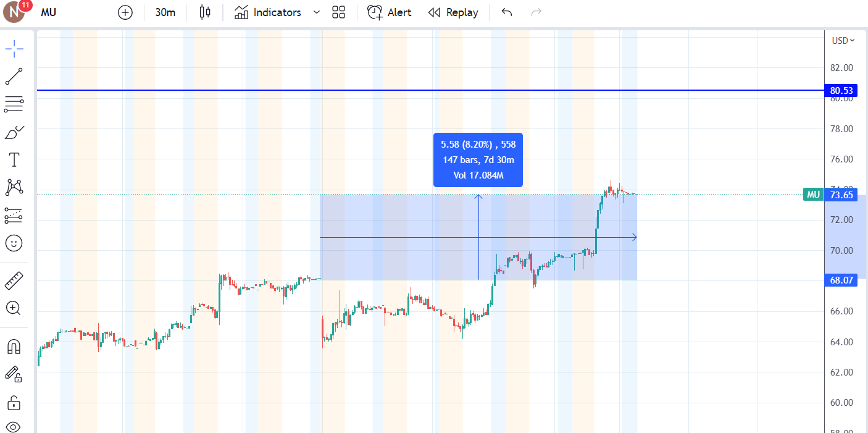868x433 pixels.
Task: Select the trend line drawing tool
Action: coord(14,77)
